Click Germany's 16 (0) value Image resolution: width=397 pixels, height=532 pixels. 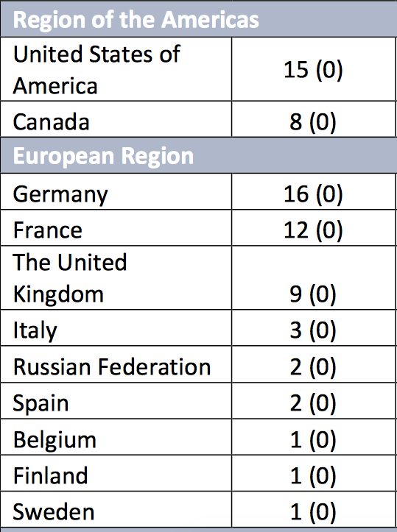coord(314,192)
